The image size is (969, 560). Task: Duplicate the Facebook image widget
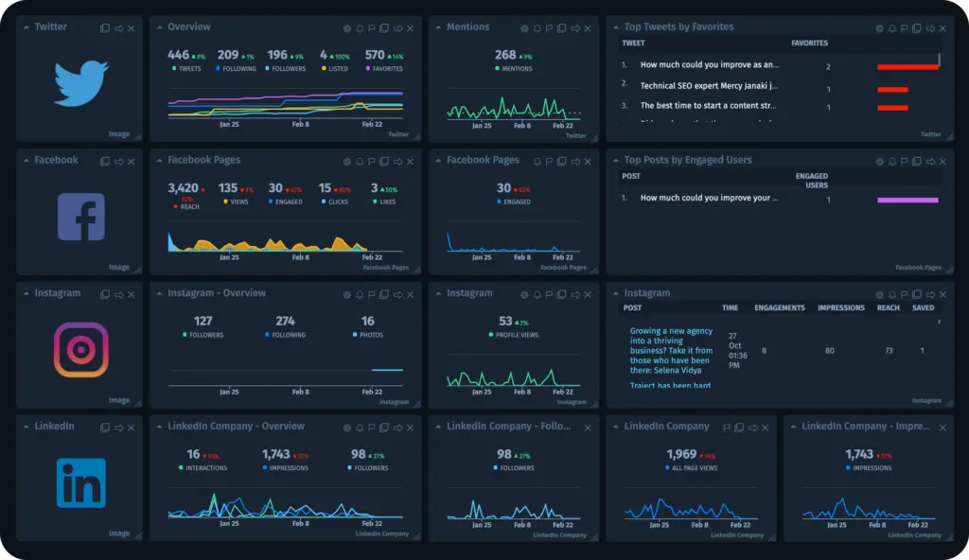pyautogui.click(x=105, y=162)
